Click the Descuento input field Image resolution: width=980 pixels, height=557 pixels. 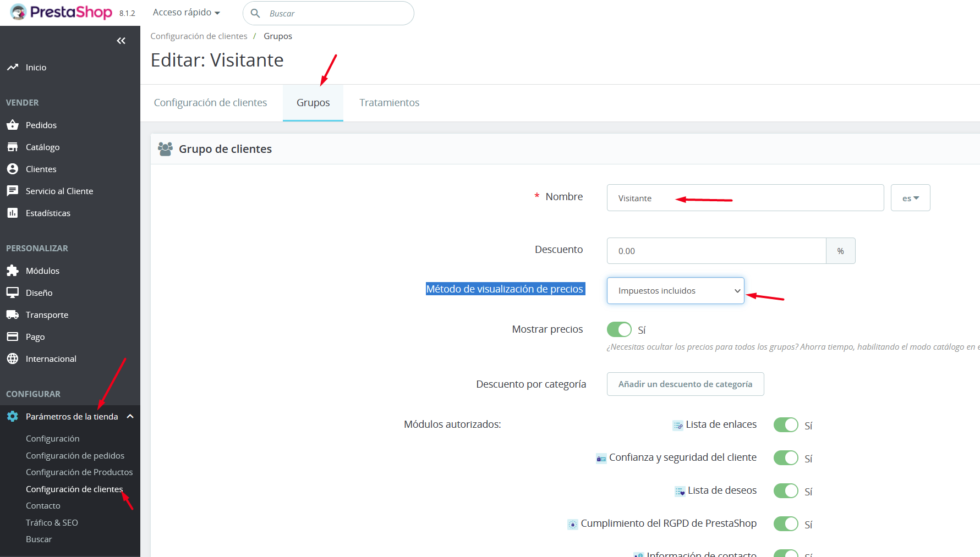click(716, 251)
